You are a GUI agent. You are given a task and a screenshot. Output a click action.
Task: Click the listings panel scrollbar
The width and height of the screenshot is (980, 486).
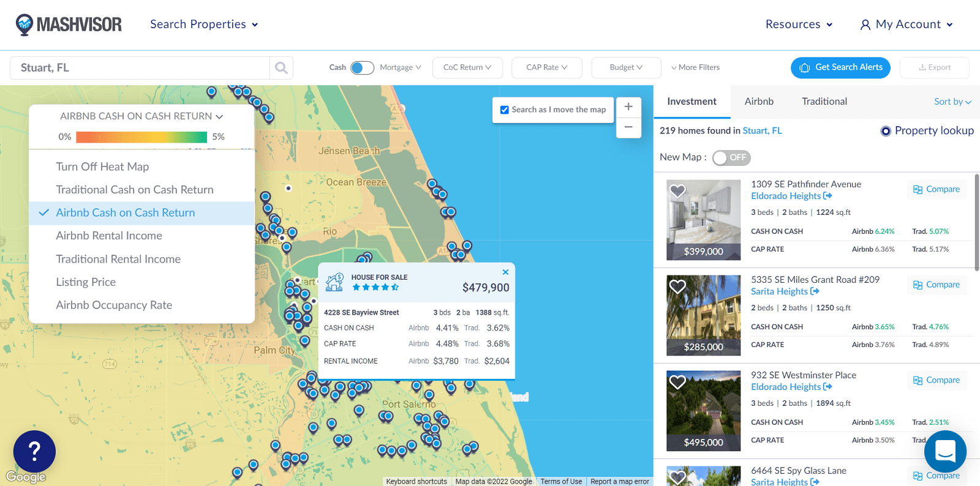tap(977, 222)
